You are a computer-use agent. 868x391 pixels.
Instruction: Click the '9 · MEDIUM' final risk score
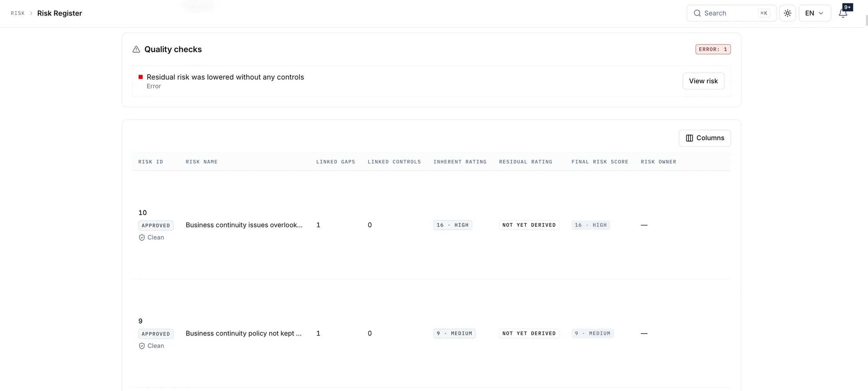click(x=592, y=333)
